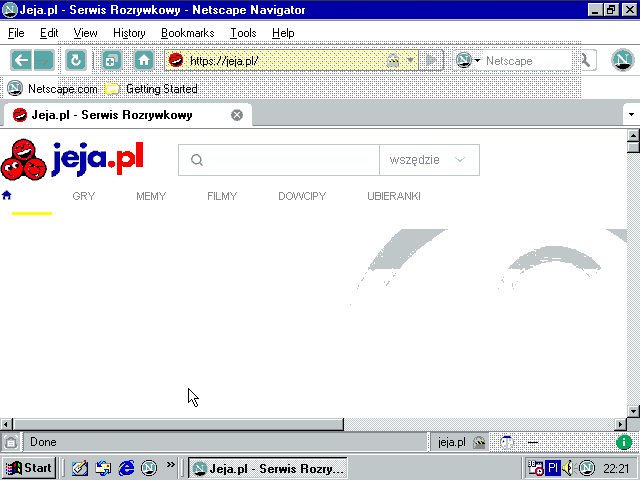
Task: Click the Netscape tray icon
Action: (587, 468)
